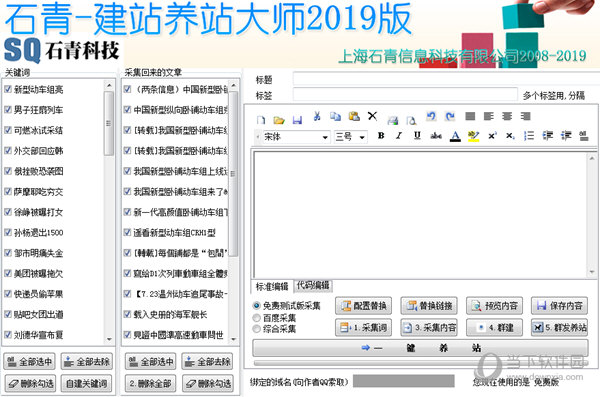Uncheck article 中国新型纵向卧铺动车组

(x=128, y=110)
